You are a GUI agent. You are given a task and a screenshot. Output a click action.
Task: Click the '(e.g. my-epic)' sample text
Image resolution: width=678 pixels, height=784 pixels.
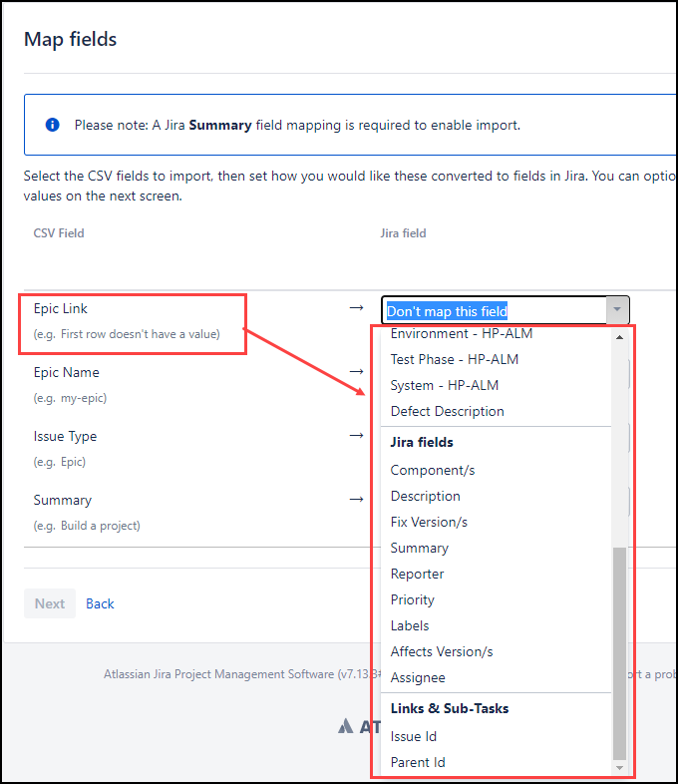pos(70,399)
